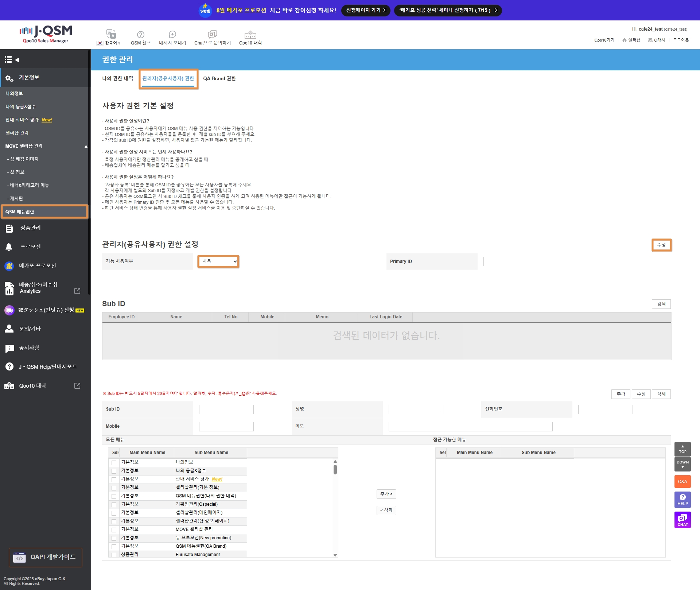Image resolution: width=700 pixels, height=590 pixels.
Task: Open the 기능 사용여부 dropdown
Action: [x=218, y=261]
